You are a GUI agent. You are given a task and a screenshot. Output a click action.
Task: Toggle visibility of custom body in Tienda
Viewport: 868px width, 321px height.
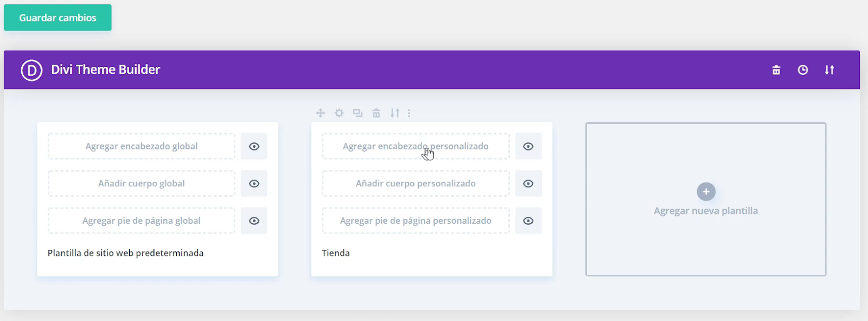pos(528,184)
